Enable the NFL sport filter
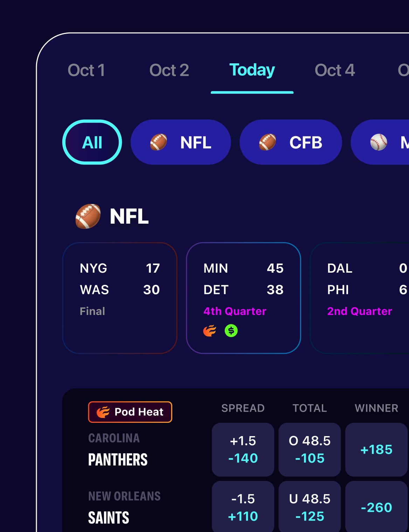This screenshot has height=532, width=409. pyautogui.click(x=181, y=142)
